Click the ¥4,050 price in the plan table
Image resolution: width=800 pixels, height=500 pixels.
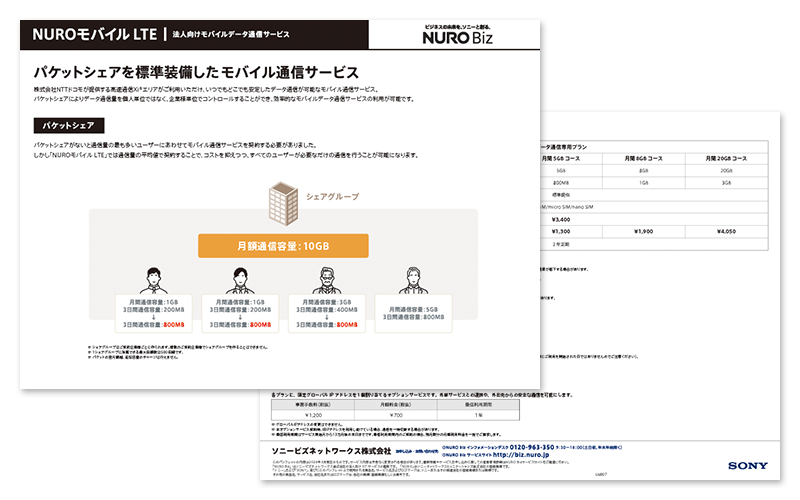[x=726, y=232]
